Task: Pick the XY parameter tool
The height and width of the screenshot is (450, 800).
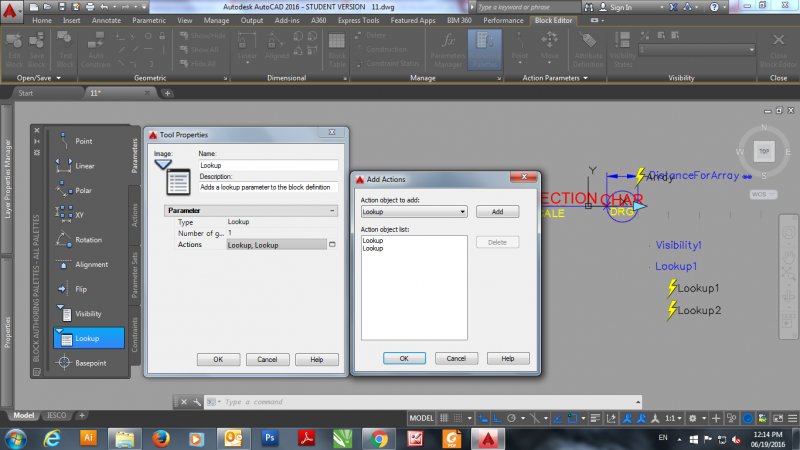Action: point(78,214)
